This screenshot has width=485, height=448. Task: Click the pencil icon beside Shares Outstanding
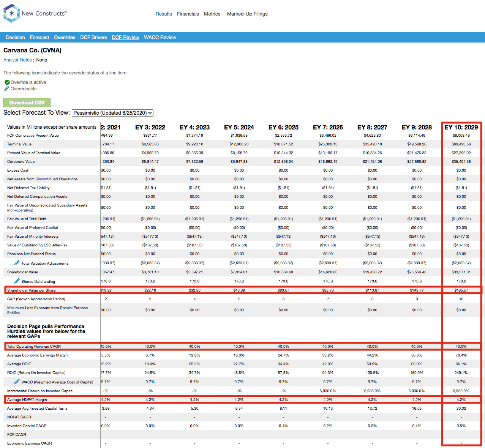tap(17, 281)
